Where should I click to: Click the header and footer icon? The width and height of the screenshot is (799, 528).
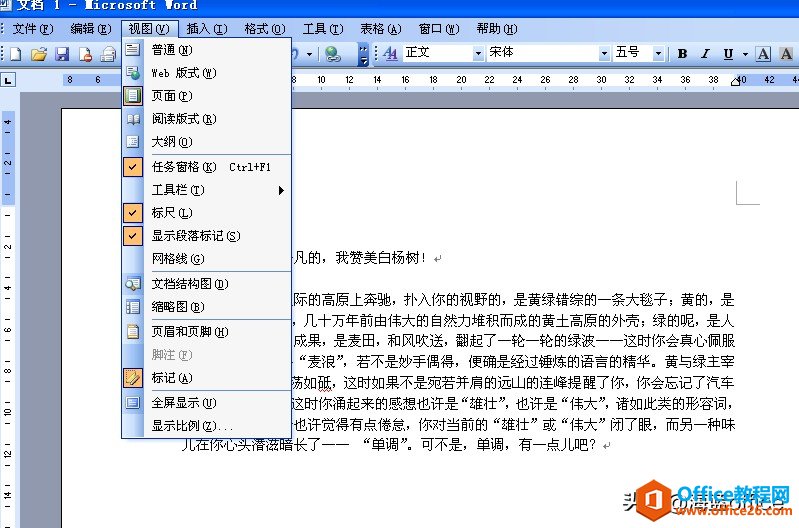coord(133,331)
